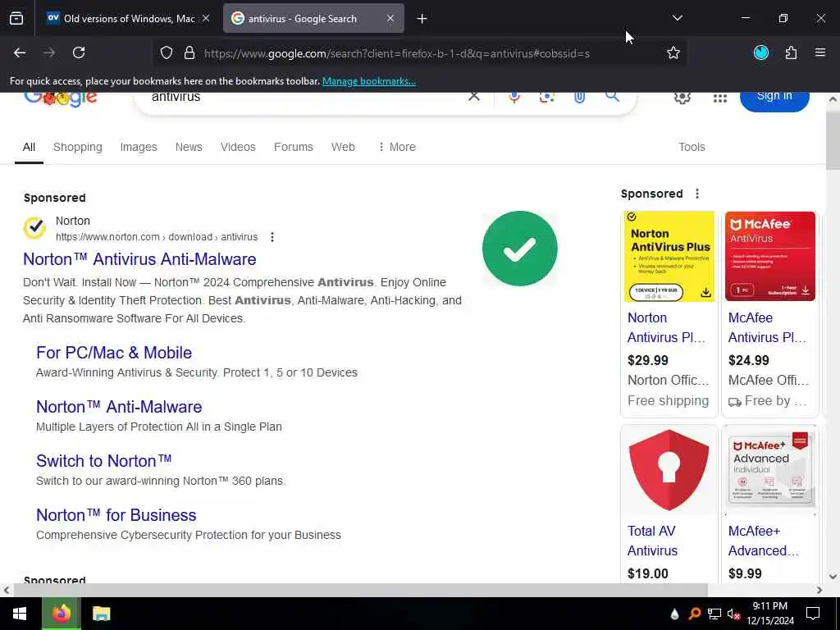Go back to the previous page
This screenshot has width=840, height=630.
[20, 52]
